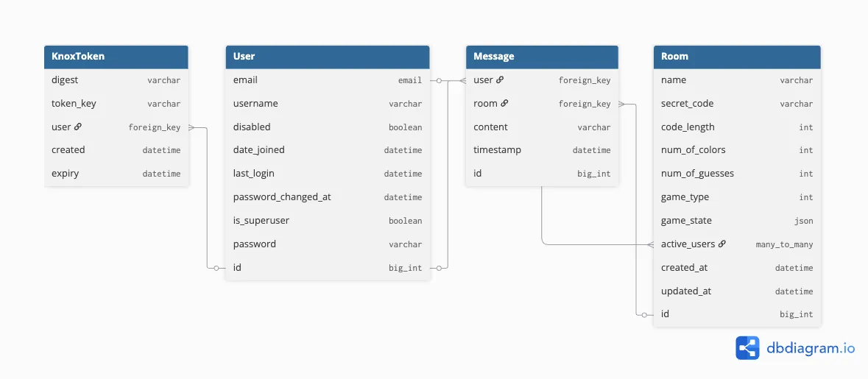
Task: Select the email row in User table
Action: click(x=328, y=80)
